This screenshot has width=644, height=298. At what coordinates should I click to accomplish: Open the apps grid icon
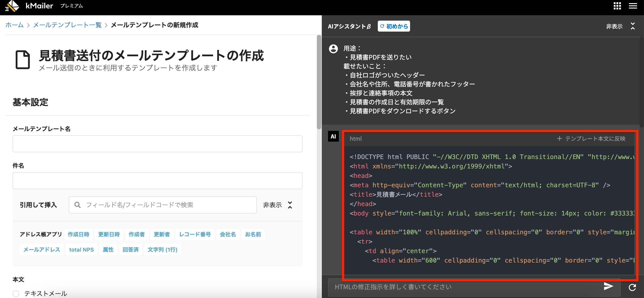(x=617, y=6)
